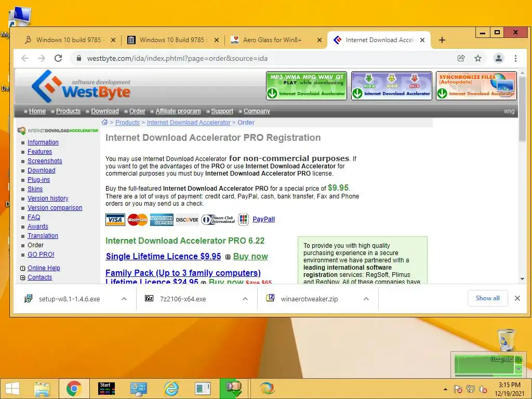Screen dimensions: 532x399
Task: Open Online Help sidebar link
Action: point(44,268)
